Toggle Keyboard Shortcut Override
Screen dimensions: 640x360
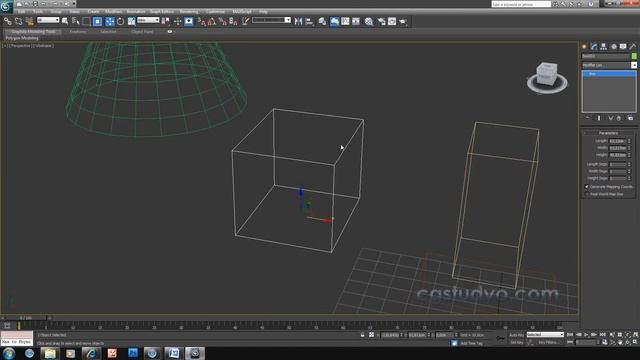tap(189, 21)
